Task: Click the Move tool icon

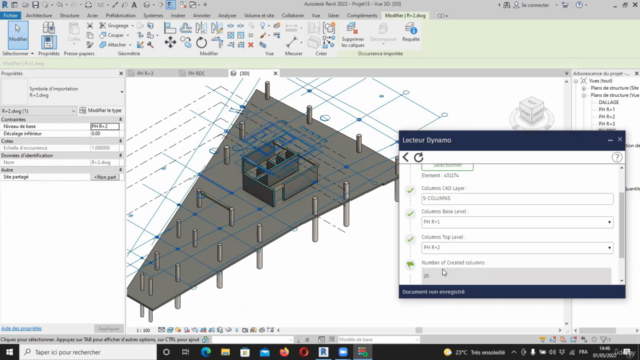Action: point(170,42)
